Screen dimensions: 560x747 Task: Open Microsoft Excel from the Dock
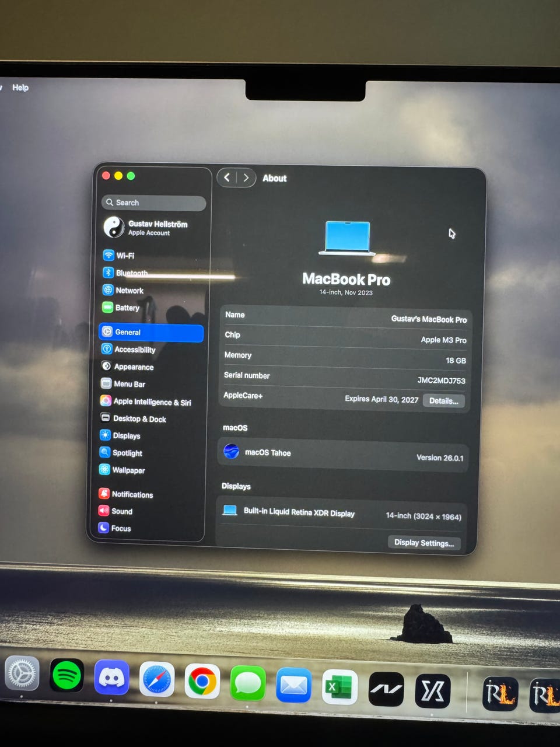(x=339, y=687)
